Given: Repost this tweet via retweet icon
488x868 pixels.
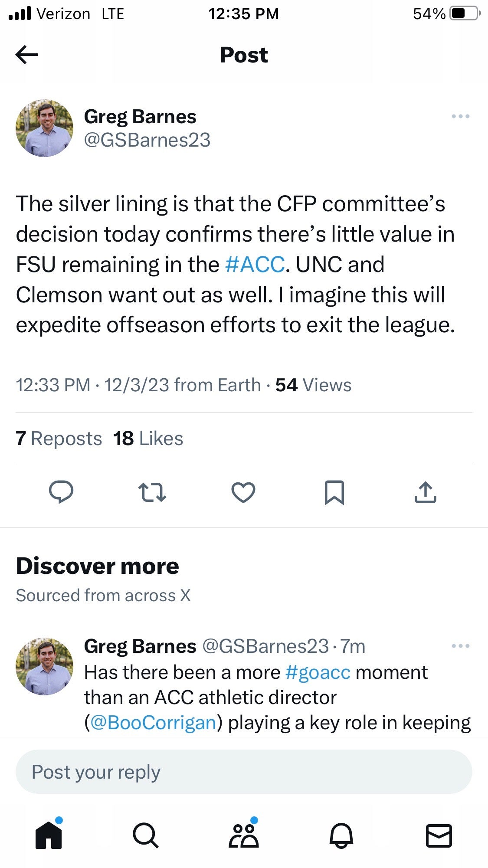Looking at the screenshot, I should point(153,492).
